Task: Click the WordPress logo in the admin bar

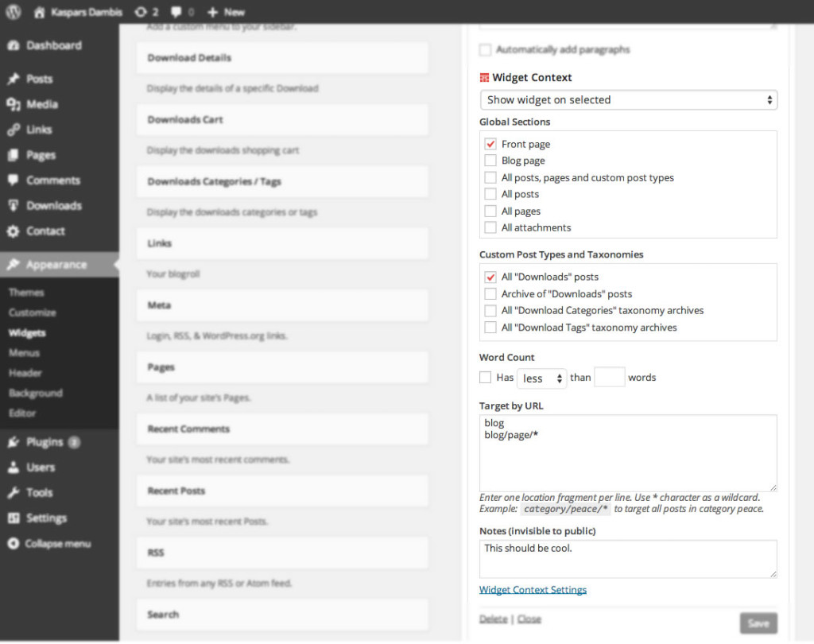Action: click(x=12, y=12)
